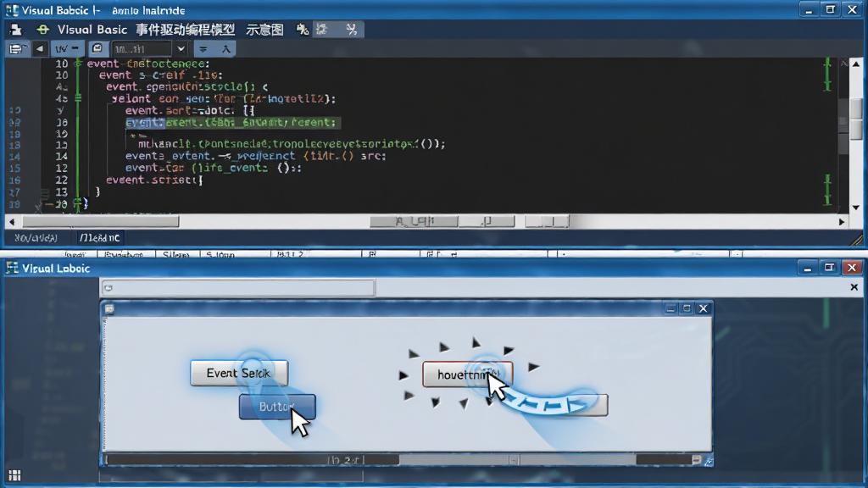Click code editor horizontal scroll left arrow
The width and height of the screenshot is (868, 488).
tap(12, 222)
